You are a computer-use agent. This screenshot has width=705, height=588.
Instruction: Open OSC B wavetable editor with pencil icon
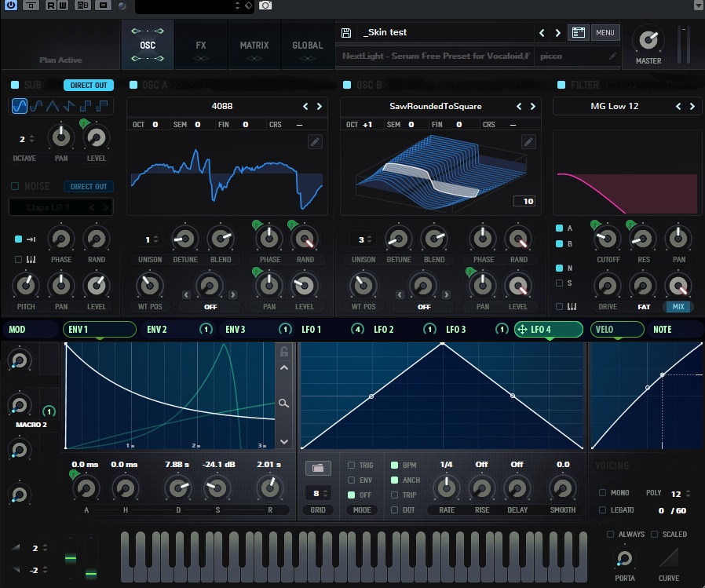click(528, 142)
